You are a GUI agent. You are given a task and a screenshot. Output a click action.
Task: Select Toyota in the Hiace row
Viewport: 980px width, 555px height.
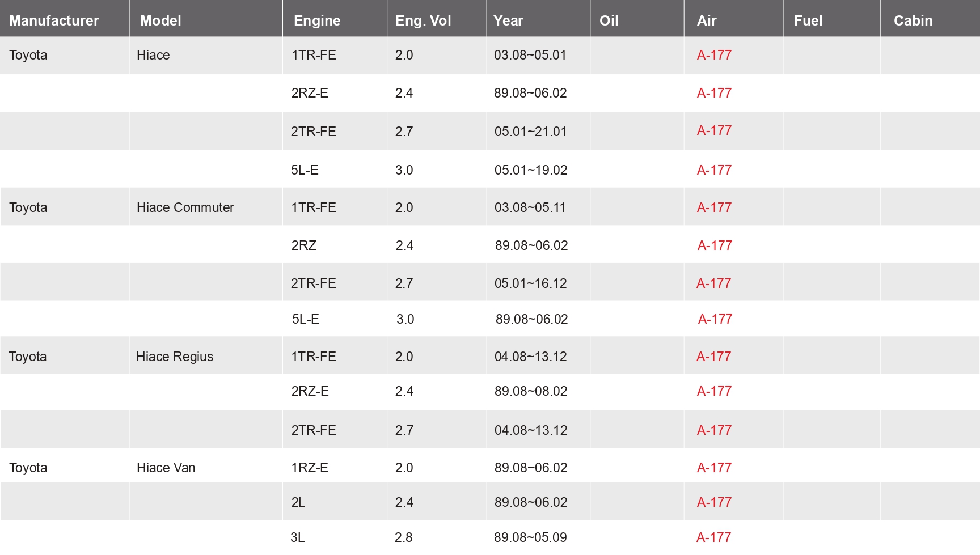28,55
